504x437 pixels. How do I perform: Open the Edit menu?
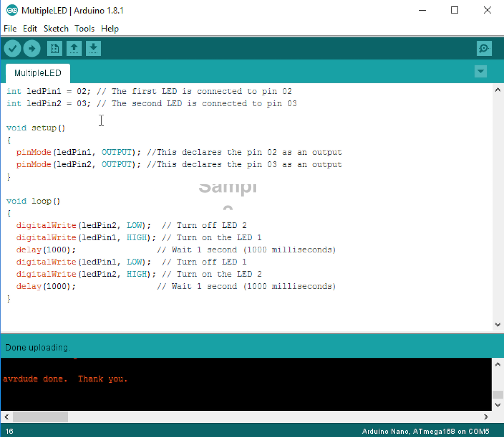point(30,28)
